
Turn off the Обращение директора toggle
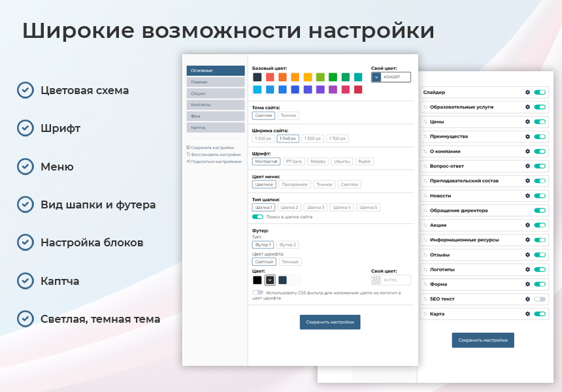[x=539, y=210]
